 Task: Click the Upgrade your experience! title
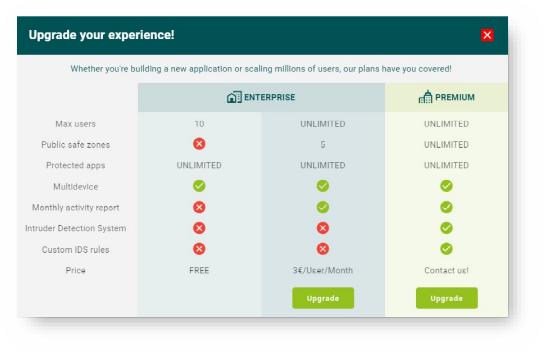tap(102, 35)
